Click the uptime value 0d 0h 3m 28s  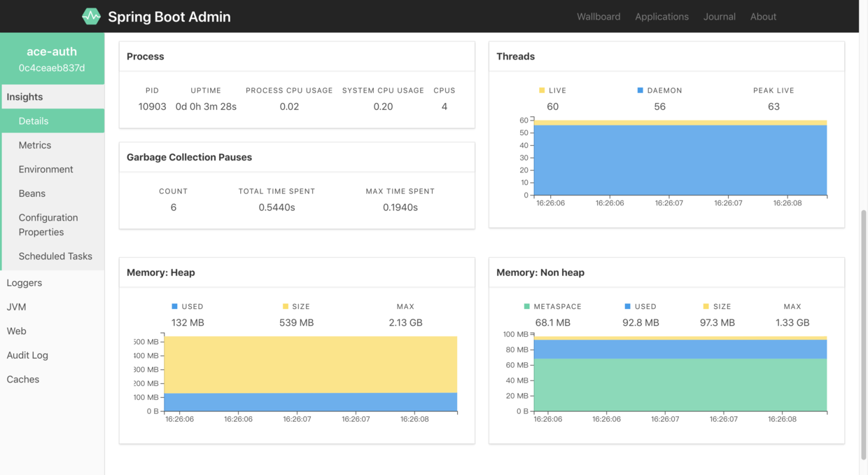point(206,106)
